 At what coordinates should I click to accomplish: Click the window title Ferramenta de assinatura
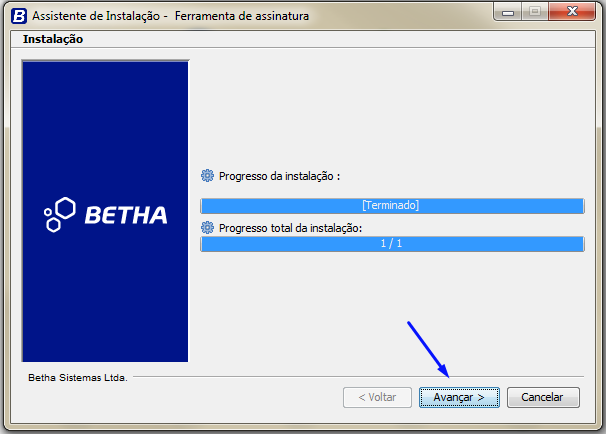(x=242, y=16)
